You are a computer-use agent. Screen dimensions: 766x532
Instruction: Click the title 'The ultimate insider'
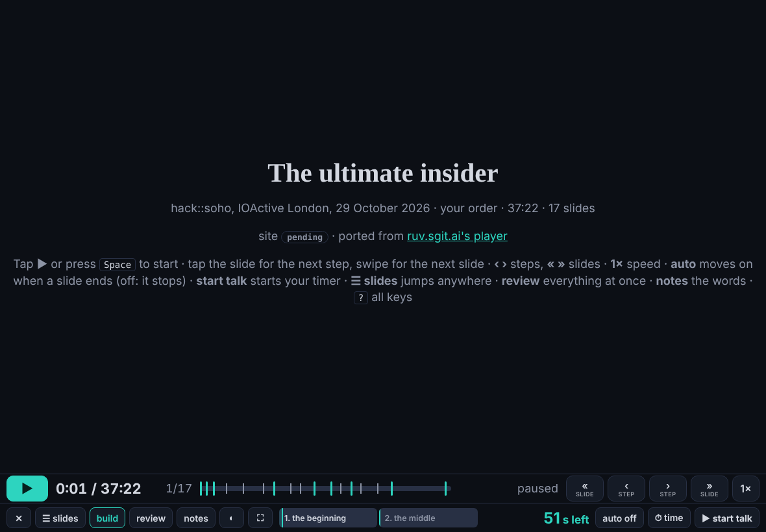coord(383,173)
